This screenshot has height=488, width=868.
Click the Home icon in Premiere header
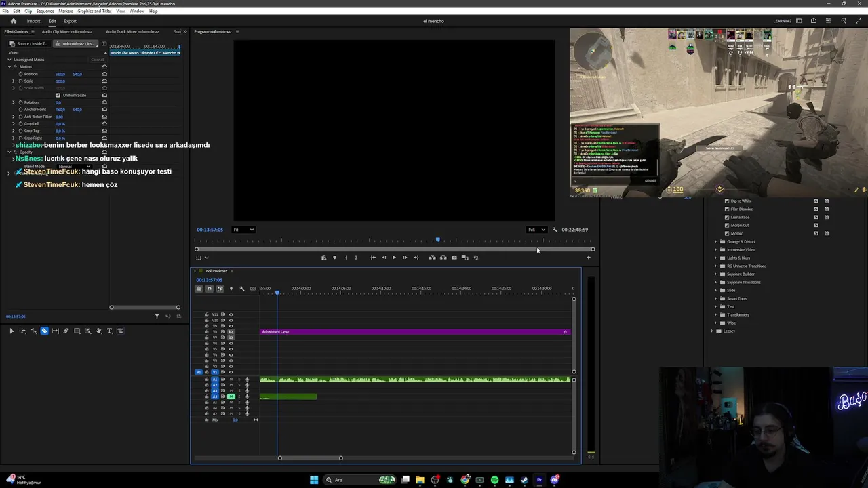(13, 21)
